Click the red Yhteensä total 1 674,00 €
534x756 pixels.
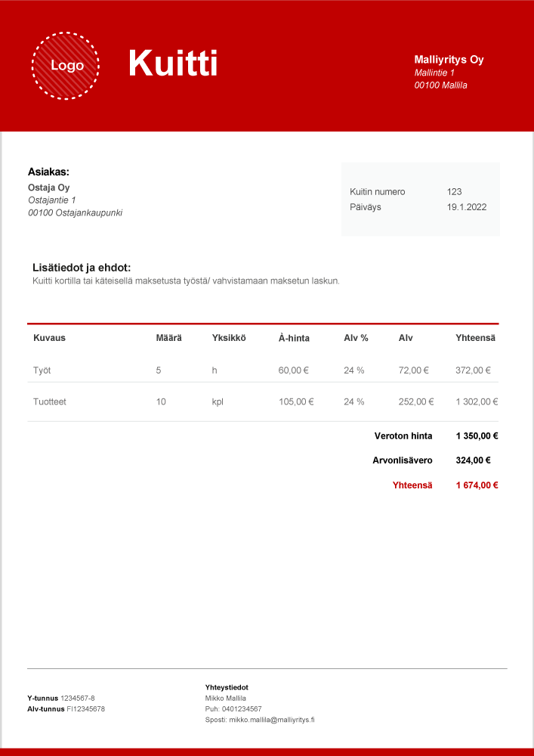(477, 485)
